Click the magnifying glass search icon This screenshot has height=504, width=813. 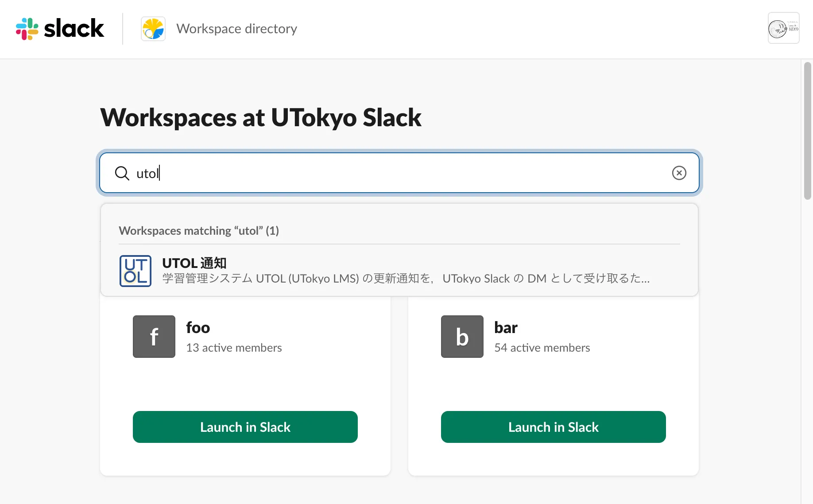(x=122, y=173)
